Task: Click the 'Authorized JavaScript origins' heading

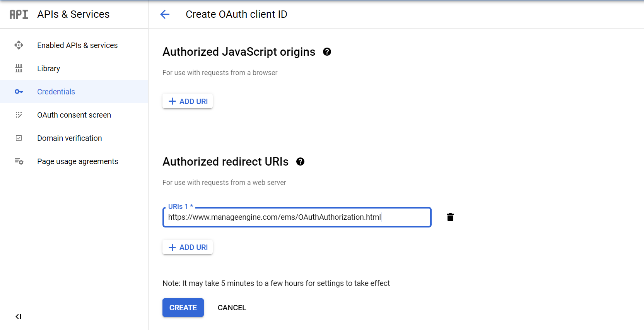Action: click(239, 52)
